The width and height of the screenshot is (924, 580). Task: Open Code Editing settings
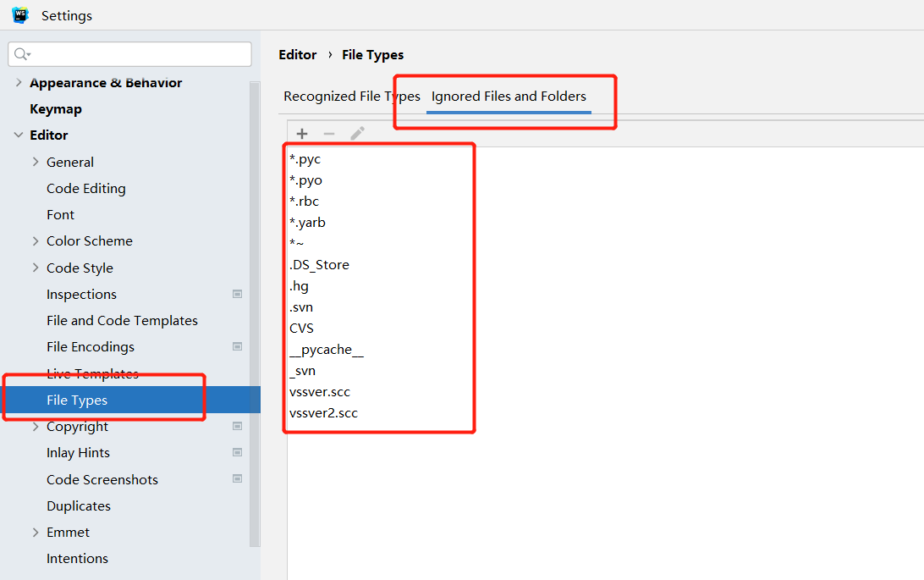86,189
